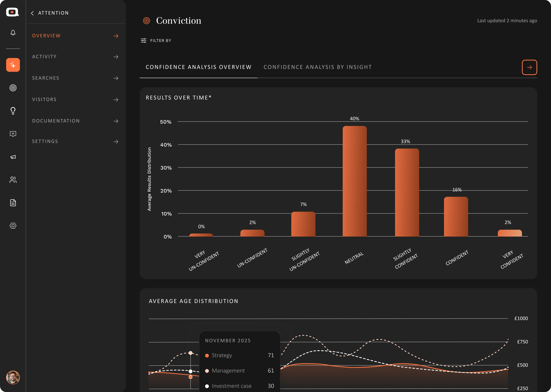
Task: Click the Very Confident 2% bar
Action: [510, 233]
